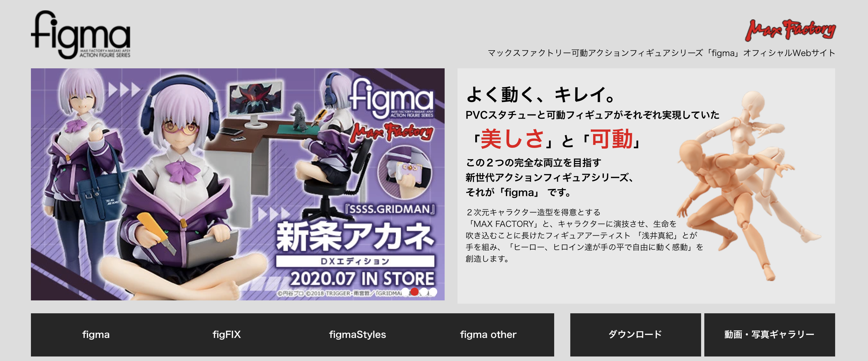The image size is (868, 361).
Task: Open the 動画・写真ギャラリー page
Action: click(770, 334)
